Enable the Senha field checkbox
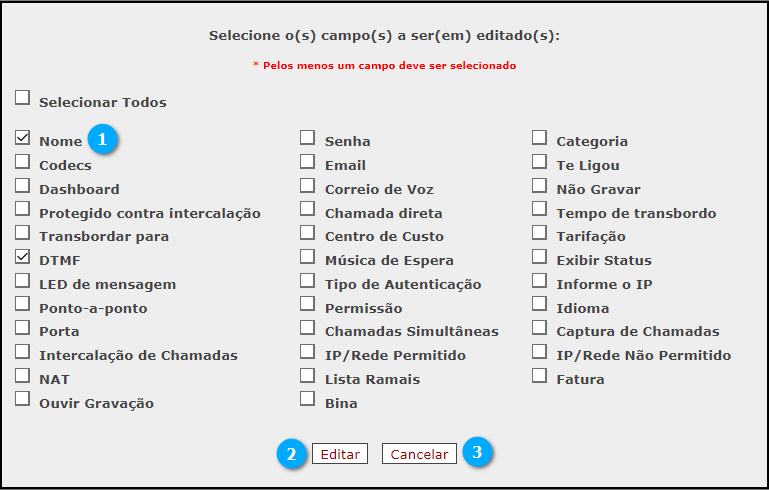 click(308, 138)
